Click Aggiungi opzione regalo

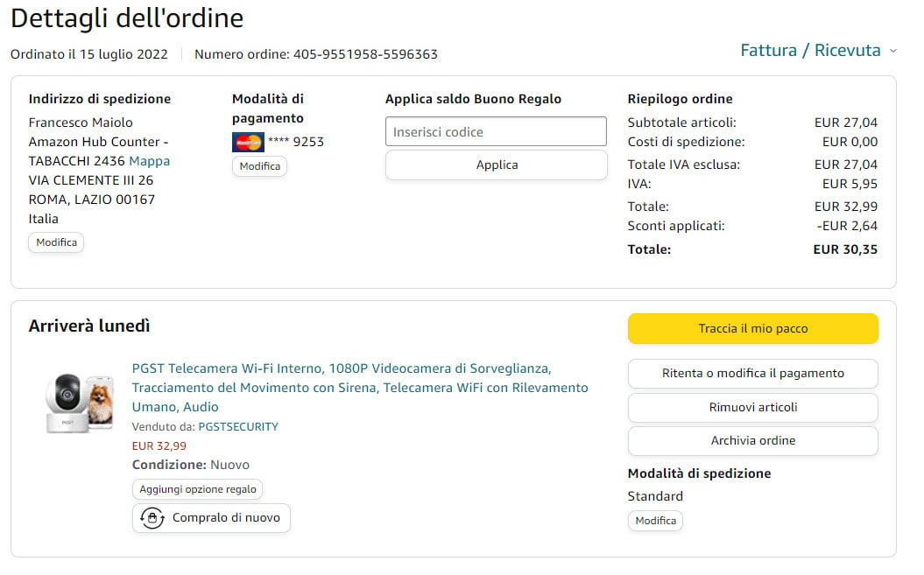(x=198, y=489)
